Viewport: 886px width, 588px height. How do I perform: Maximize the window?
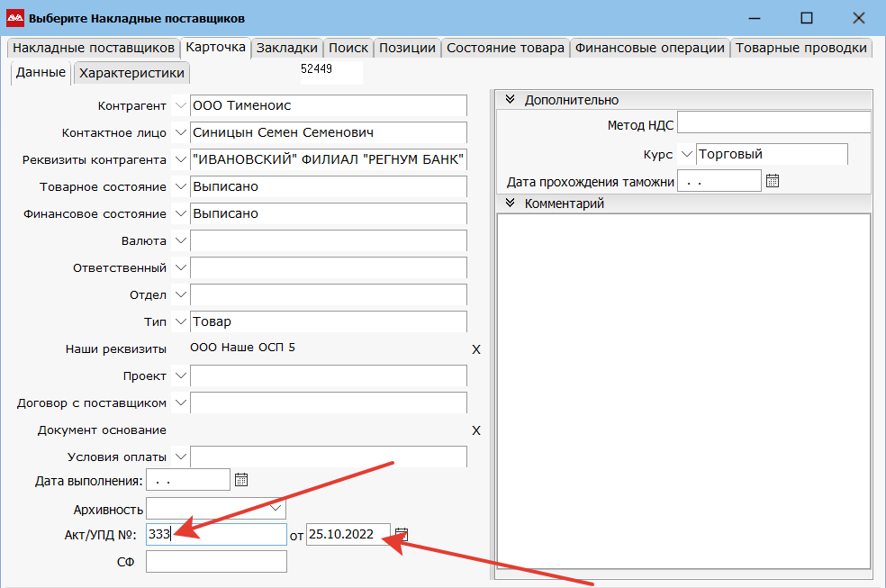click(807, 18)
